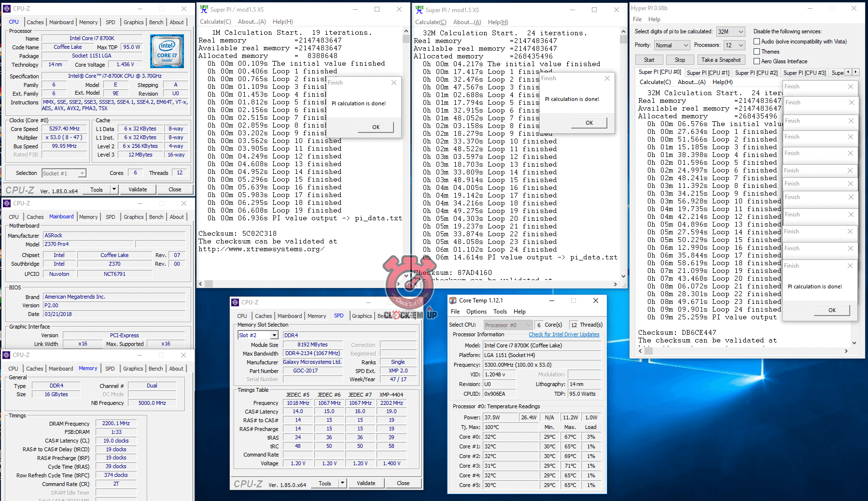Viewport: 868px width, 501px height.
Task: Click the Core Temp 1.12.1 title bar icon
Action: 453,301
